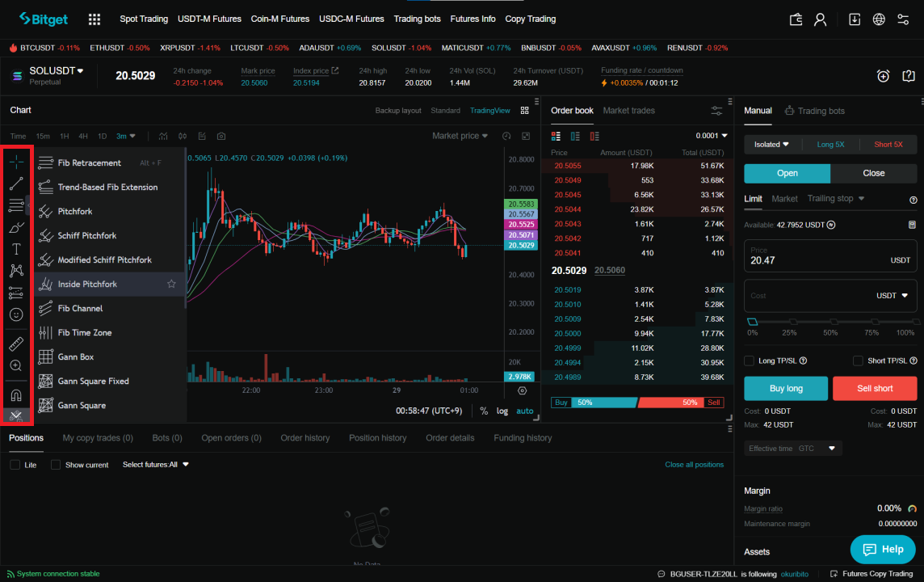This screenshot has height=582, width=924.
Task: Open the 0.0001 price precision dropdown
Action: click(x=712, y=137)
